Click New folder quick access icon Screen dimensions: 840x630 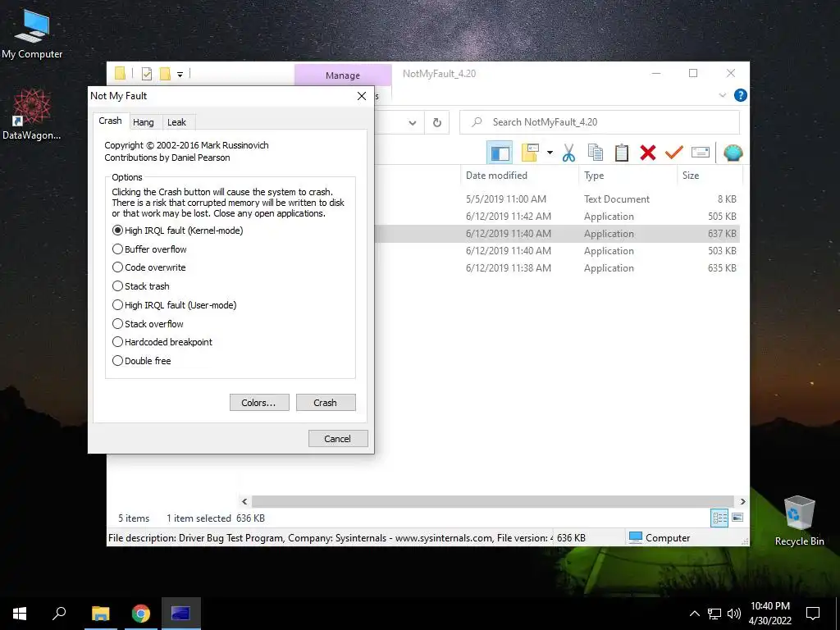165,74
